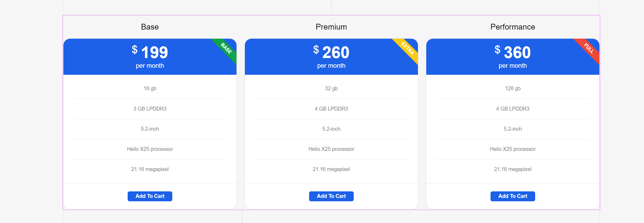Screen dimensions: 644x223
Task: Click the $360 price
Action: pos(513,52)
